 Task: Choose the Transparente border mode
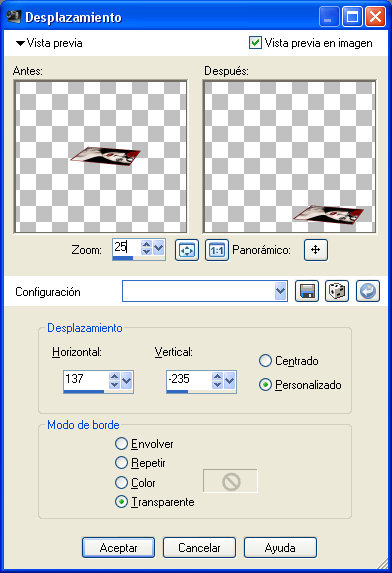click(x=121, y=502)
